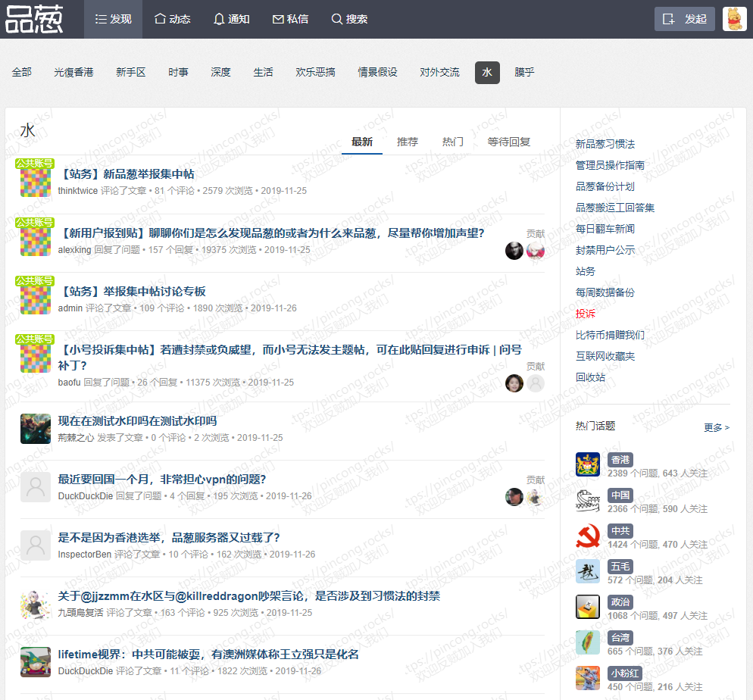This screenshot has width=753, height=700.
Task: Open post 现在在测试水印吗在测试水印吗
Action: (137, 421)
